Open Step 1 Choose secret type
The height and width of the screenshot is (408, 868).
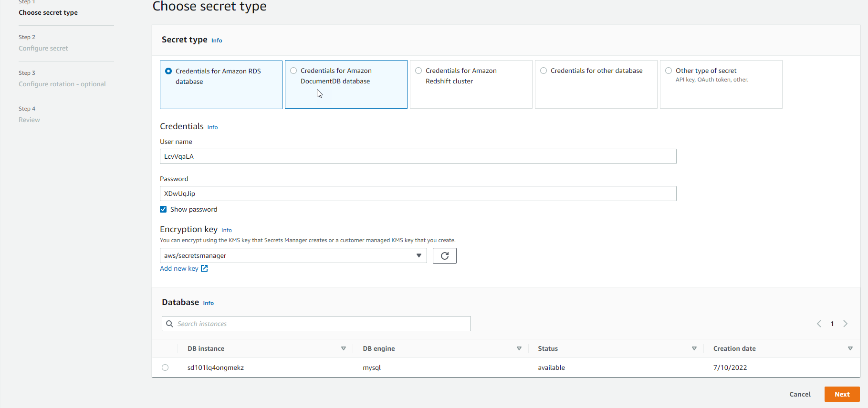tap(48, 13)
